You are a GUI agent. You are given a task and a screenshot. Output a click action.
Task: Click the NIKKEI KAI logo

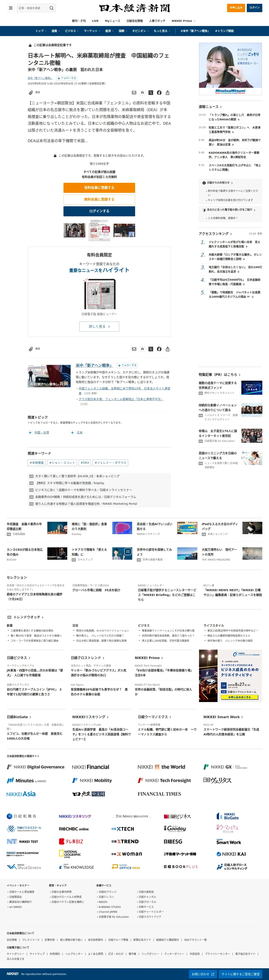click(231, 854)
